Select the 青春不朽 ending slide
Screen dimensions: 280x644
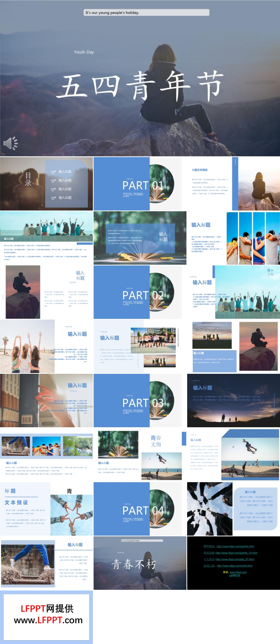140,563
